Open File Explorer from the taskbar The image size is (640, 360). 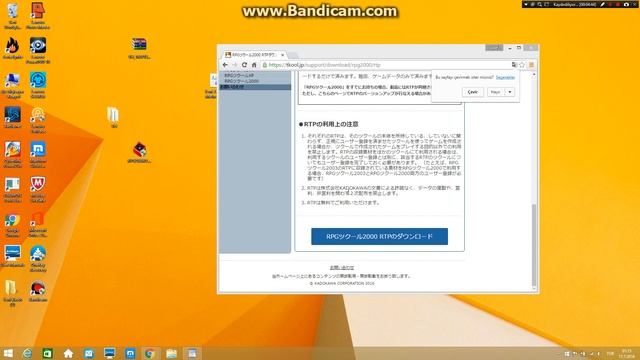[x=171, y=353]
